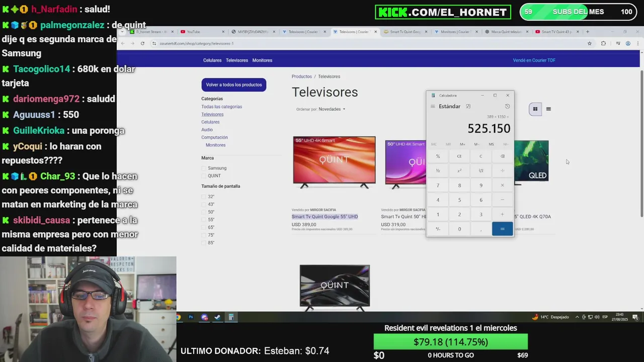Click the browser address bar URL
644x362 pixels.
pyautogui.click(x=197, y=44)
